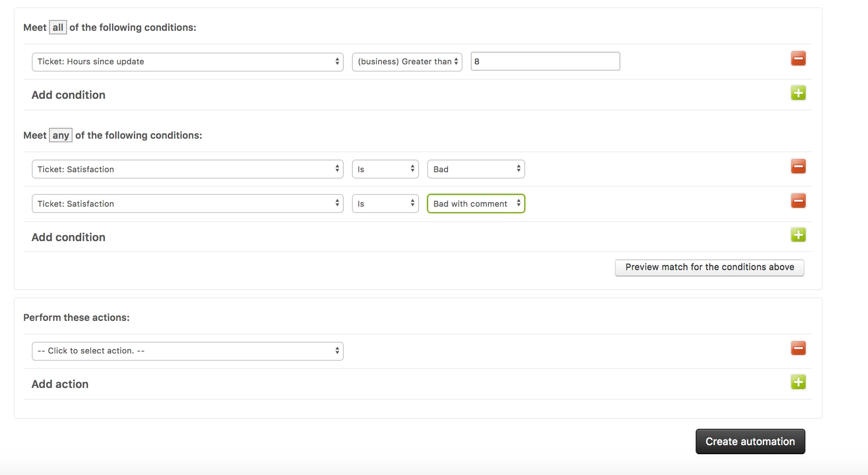Remove the Bad with comment condition

tap(798, 201)
